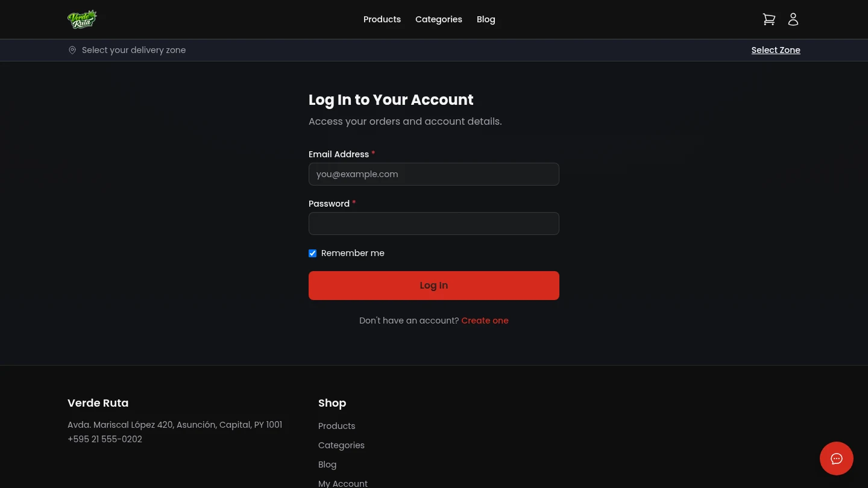Click the cart icon beside profile

(769, 19)
